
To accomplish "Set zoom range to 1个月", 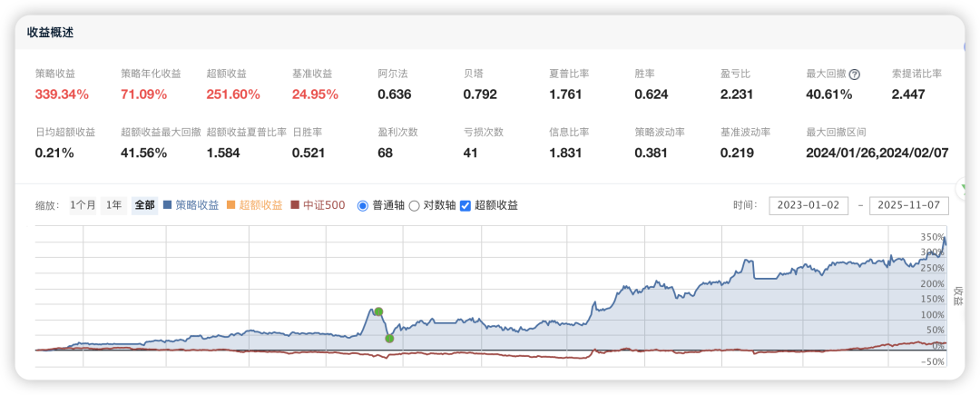I will tap(83, 205).
